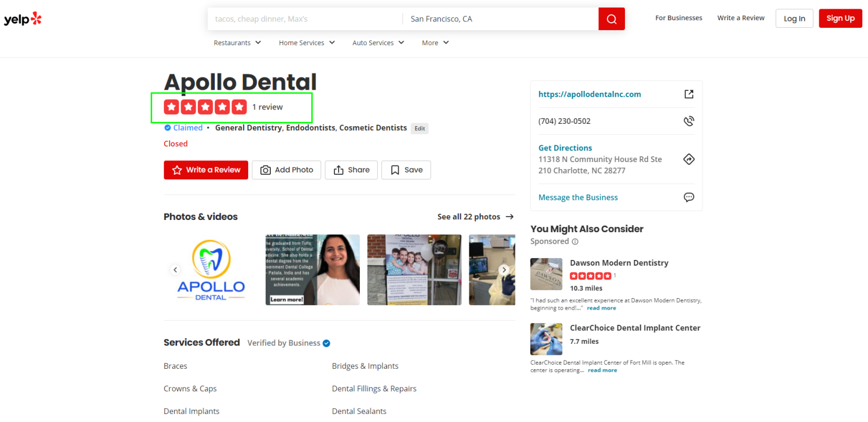Screen dimensions: 868x422
Task: Click the Sponsored info icon
Action: pyautogui.click(x=575, y=241)
